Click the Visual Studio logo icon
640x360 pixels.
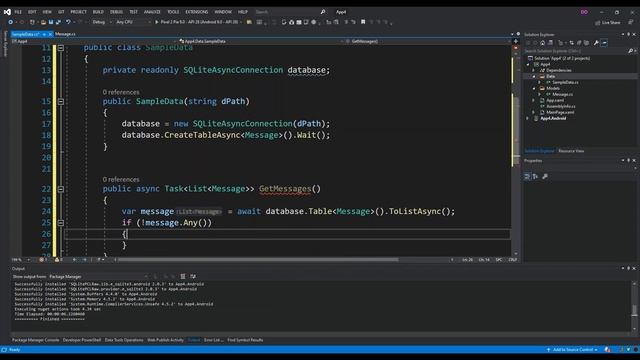pos(7,12)
